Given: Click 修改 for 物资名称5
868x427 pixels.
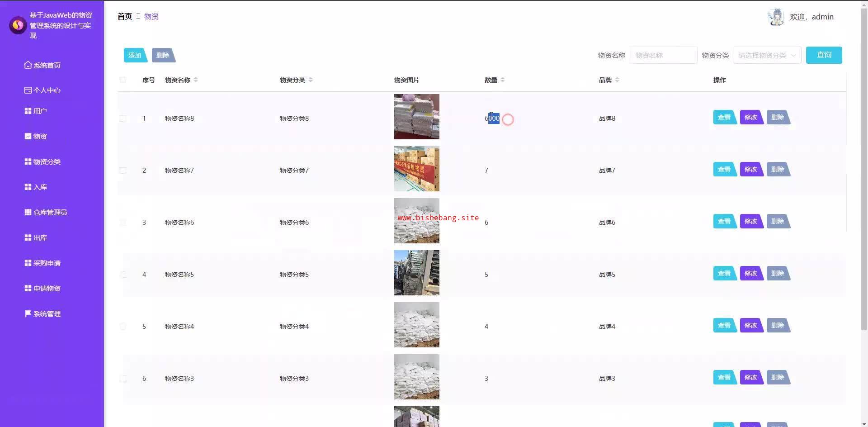Looking at the screenshot, I should click(x=751, y=274).
